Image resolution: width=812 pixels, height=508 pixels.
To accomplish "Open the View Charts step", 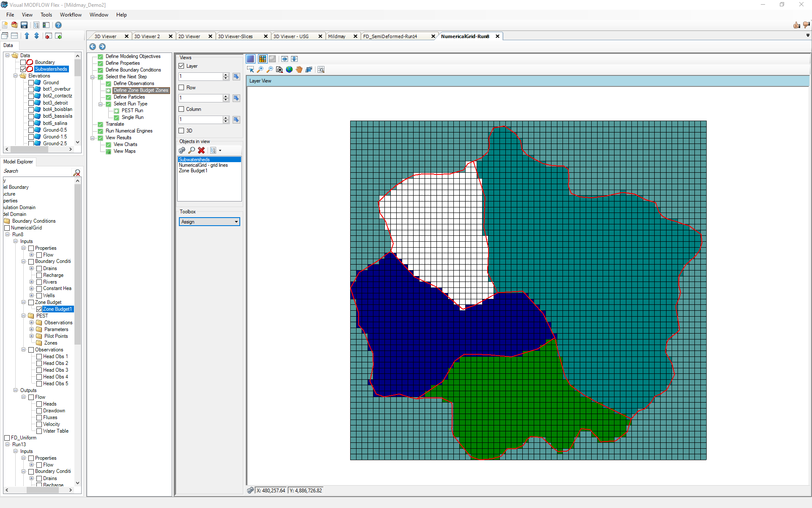I will (125, 144).
